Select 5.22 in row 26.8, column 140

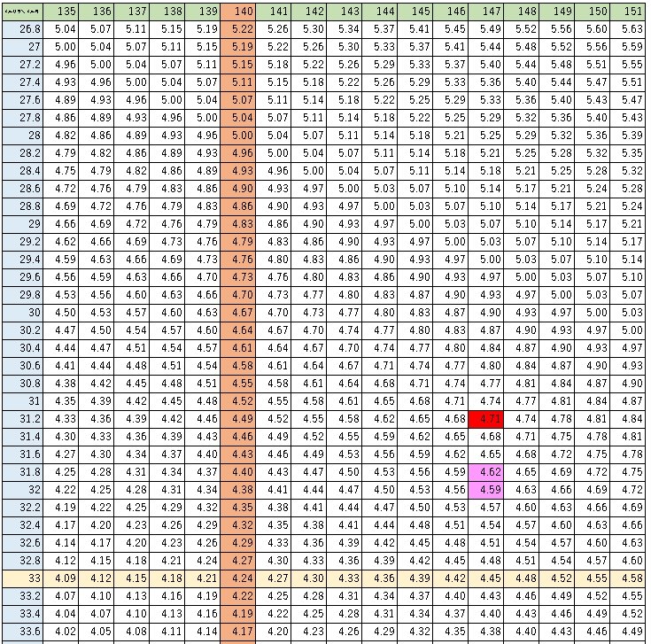pos(238,29)
